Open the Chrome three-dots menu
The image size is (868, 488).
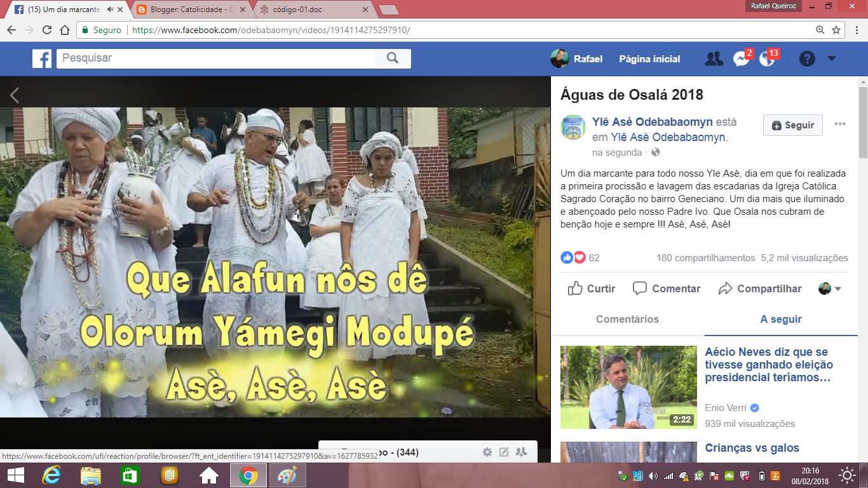[857, 30]
